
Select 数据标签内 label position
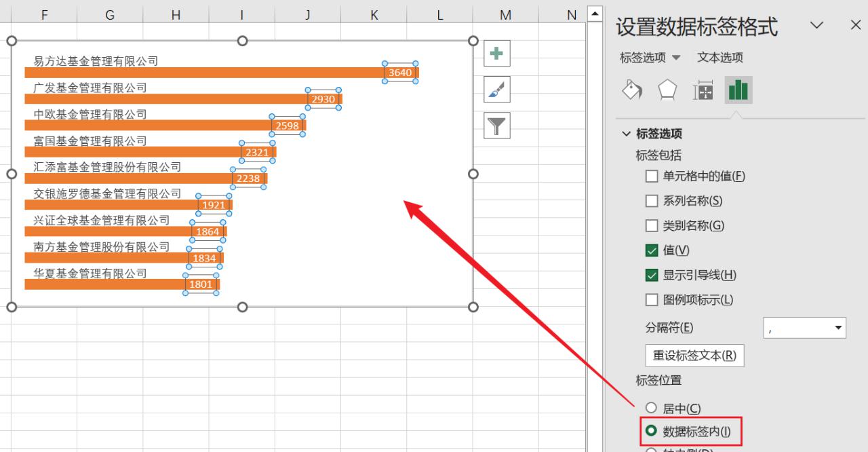[x=652, y=430]
